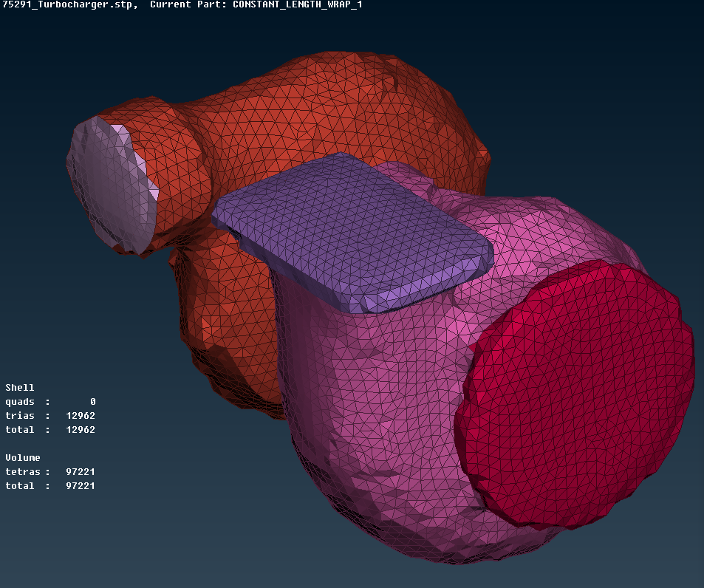Click the Current Part CONSTANT_LENGTH_WRAP_1 label

pos(256,5)
